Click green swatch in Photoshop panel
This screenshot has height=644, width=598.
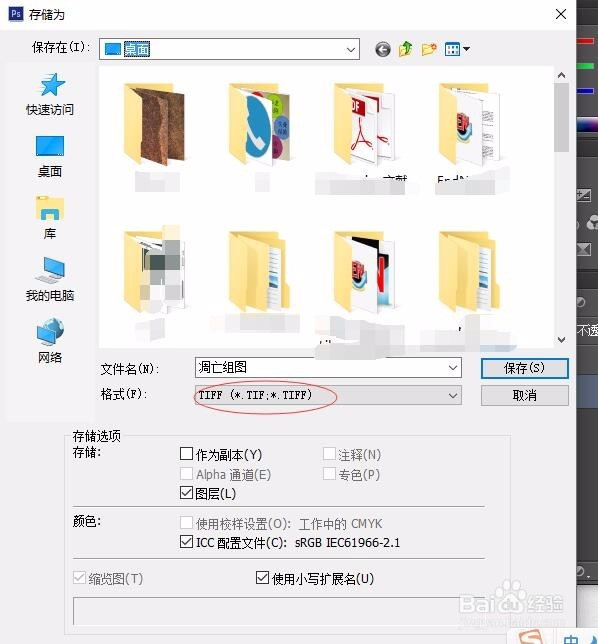point(585,66)
